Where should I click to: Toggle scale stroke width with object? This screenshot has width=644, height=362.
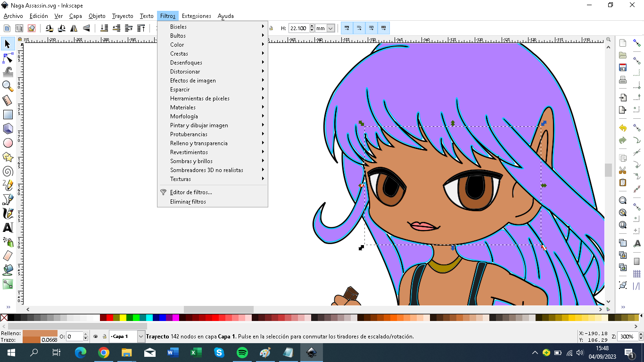(347, 28)
